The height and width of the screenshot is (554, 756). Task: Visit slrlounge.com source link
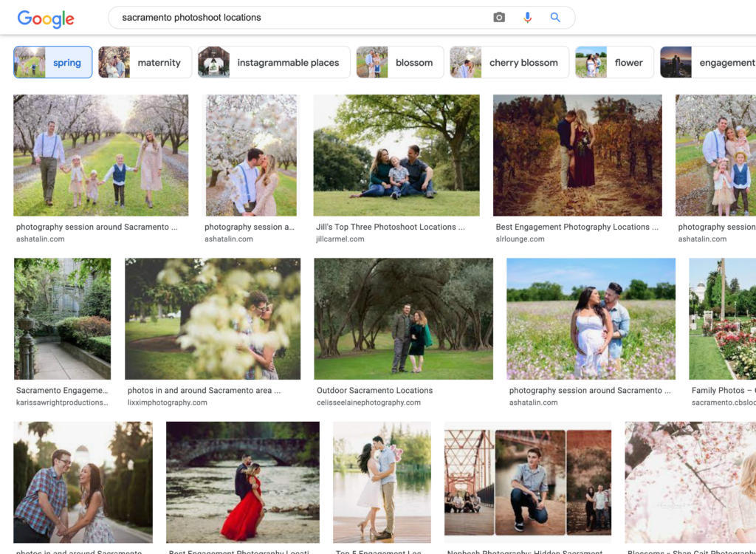tap(520, 239)
